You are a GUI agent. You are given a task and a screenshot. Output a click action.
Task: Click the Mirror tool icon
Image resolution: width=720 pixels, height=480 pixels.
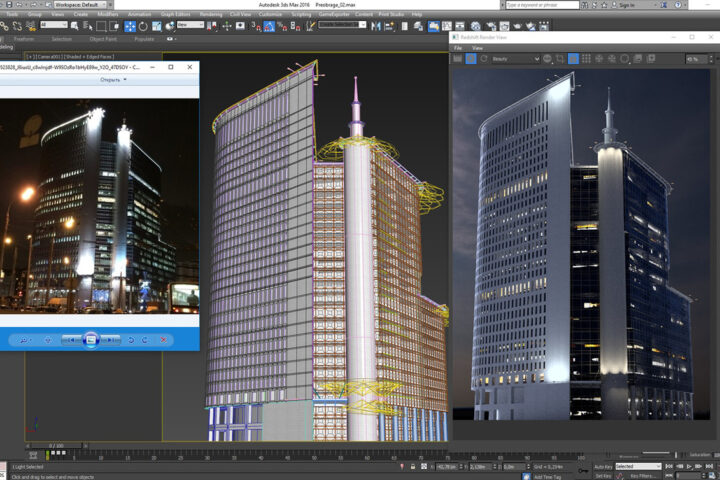pyautogui.click(x=376, y=27)
